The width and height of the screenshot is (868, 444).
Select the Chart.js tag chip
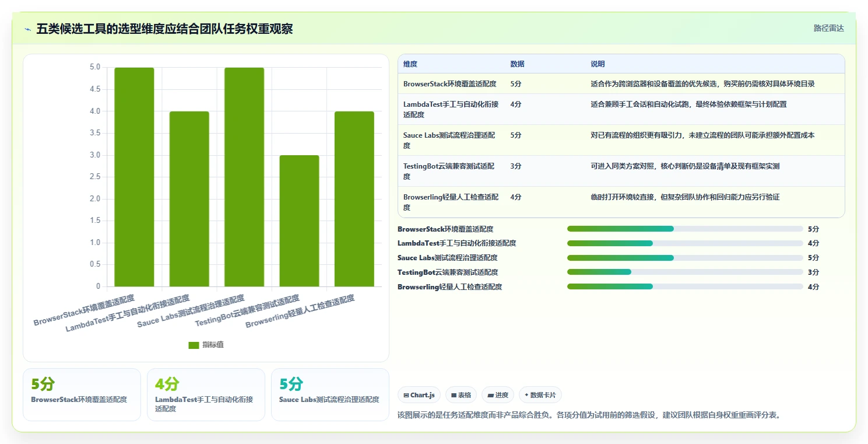[419, 395]
